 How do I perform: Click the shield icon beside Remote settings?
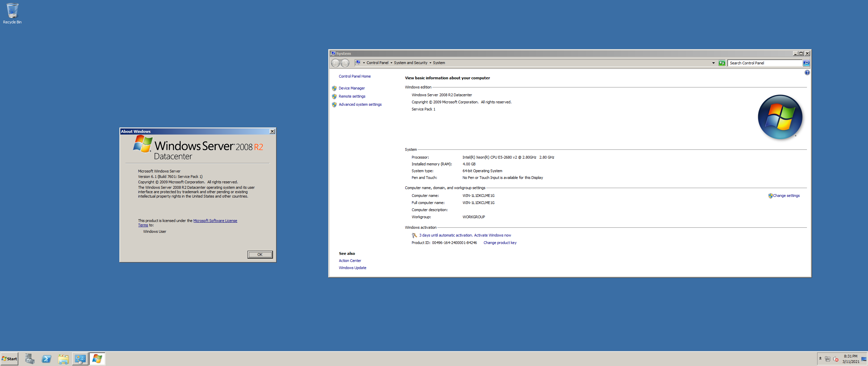[x=334, y=96]
